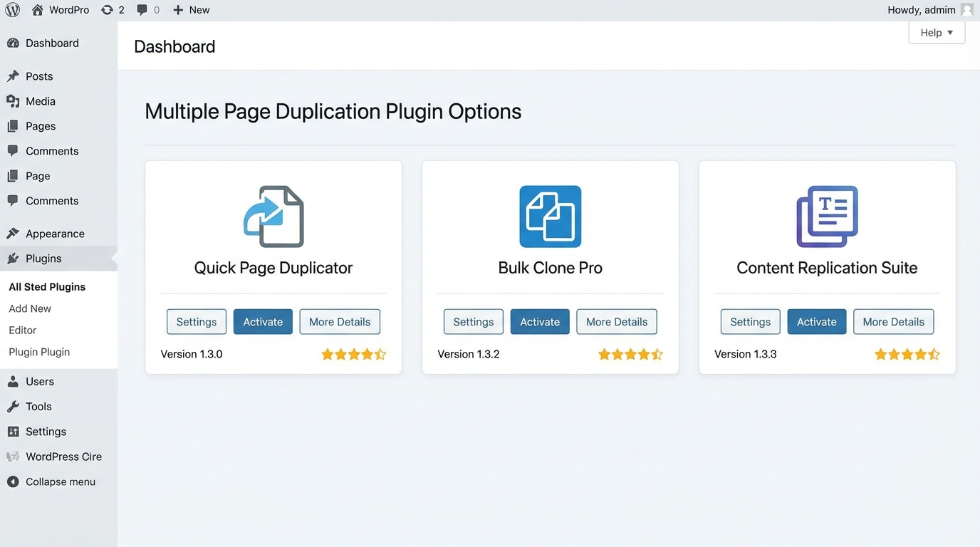
Task: Open the Help dropdown panel
Action: [x=935, y=32]
